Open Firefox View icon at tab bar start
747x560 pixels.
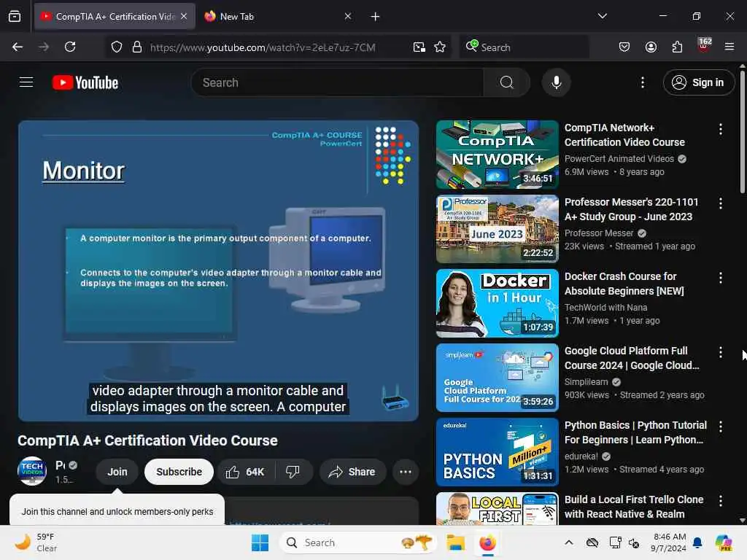(x=15, y=17)
